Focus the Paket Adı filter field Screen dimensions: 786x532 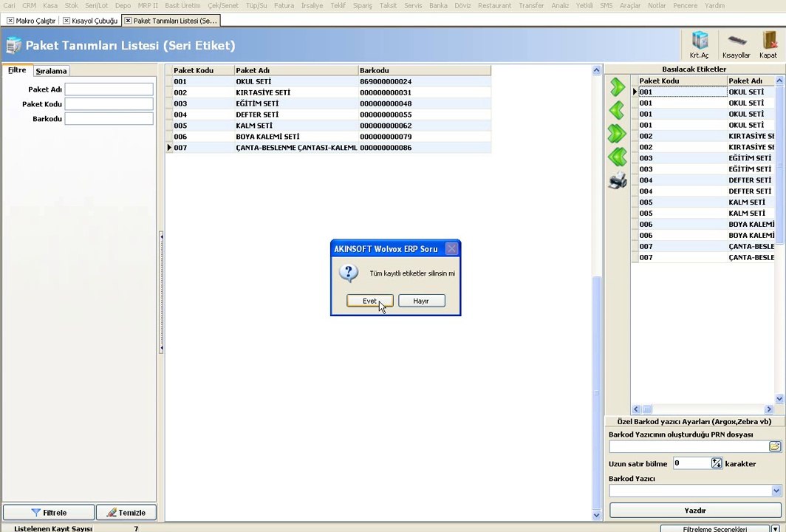tap(109, 89)
